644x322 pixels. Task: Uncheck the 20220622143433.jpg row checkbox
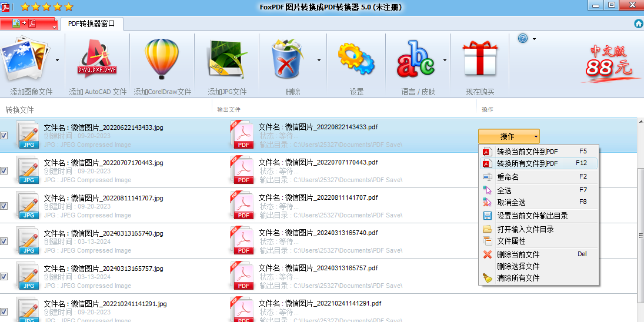4,135
